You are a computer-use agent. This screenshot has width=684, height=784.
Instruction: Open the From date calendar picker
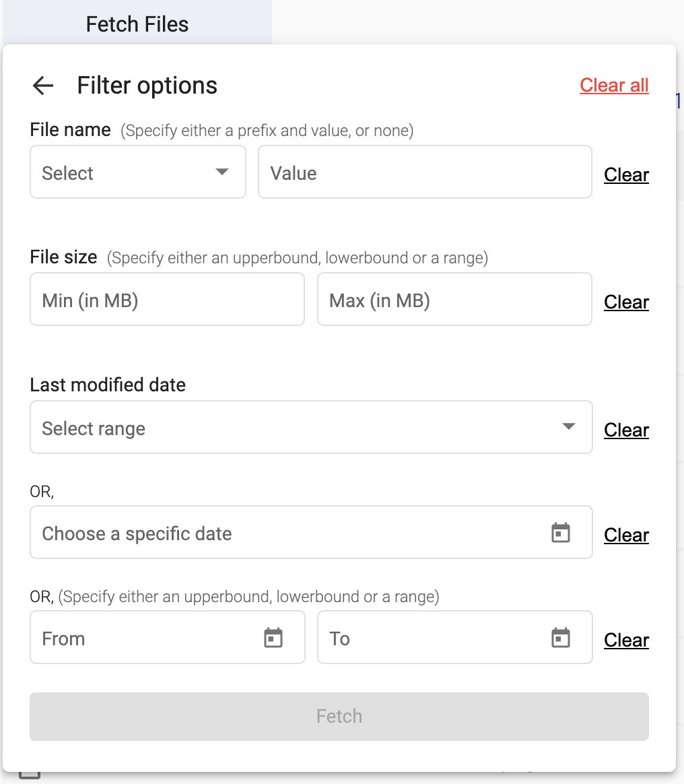[273, 638]
